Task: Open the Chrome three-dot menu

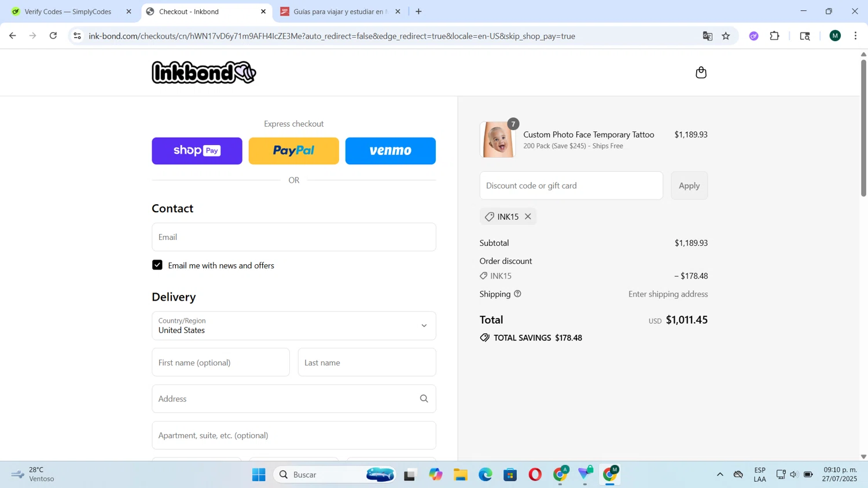Action: 855,36
